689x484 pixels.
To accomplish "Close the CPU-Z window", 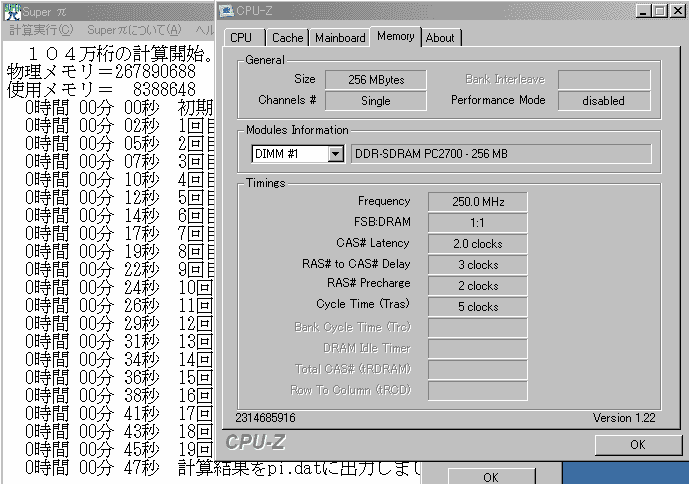I will (677, 11).
